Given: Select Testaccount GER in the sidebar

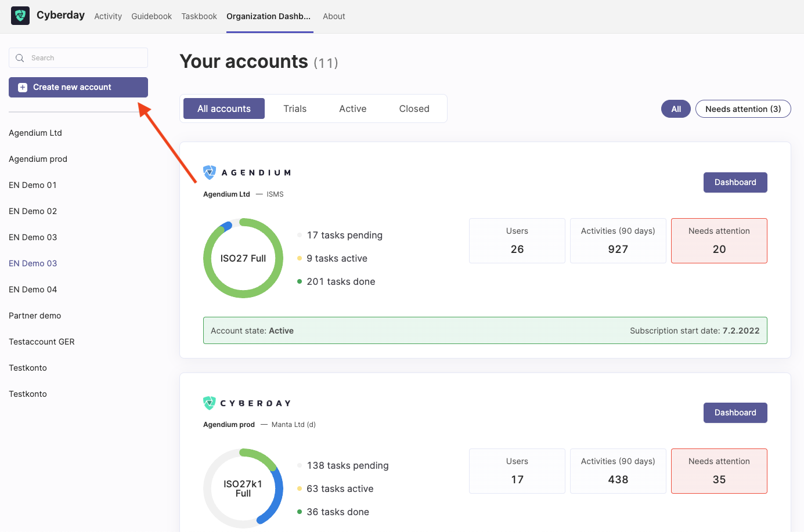Looking at the screenshot, I should [x=42, y=342].
